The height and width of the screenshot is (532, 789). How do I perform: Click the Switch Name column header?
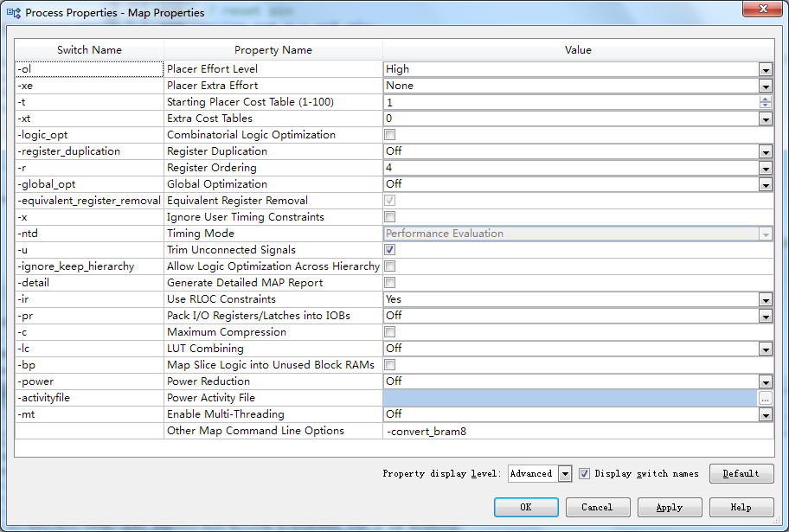pyautogui.click(x=89, y=50)
